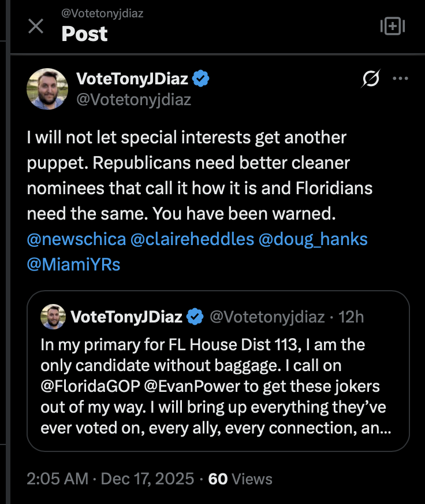Open the three-dot more options menu
The height and width of the screenshot is (504, 425).
point(400,79)
